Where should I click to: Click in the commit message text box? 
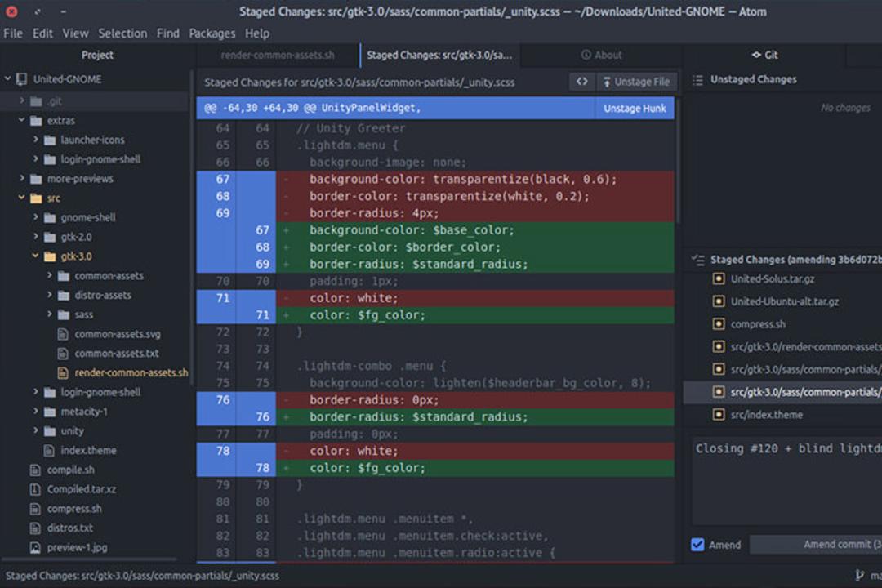(x=786, y=481)
